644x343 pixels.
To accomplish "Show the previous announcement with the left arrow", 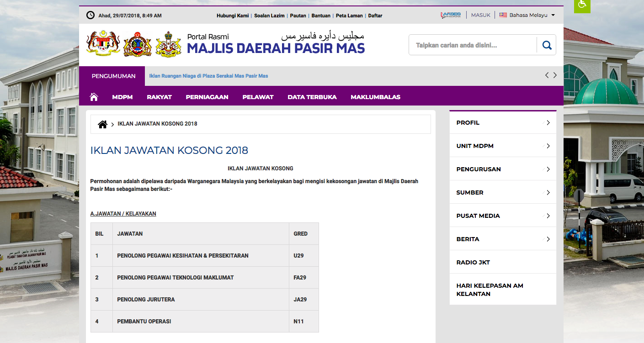I will 547,75.
